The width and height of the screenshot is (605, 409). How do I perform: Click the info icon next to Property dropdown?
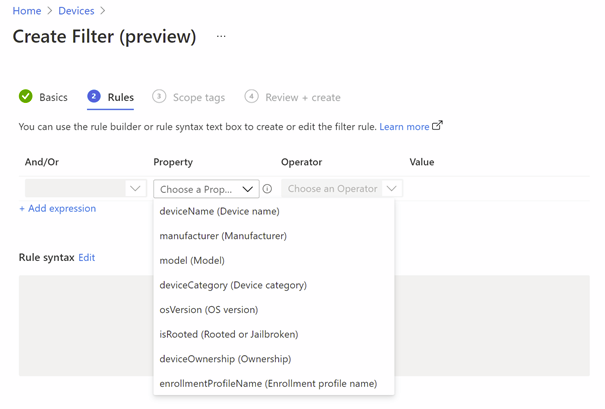(267, 189)
